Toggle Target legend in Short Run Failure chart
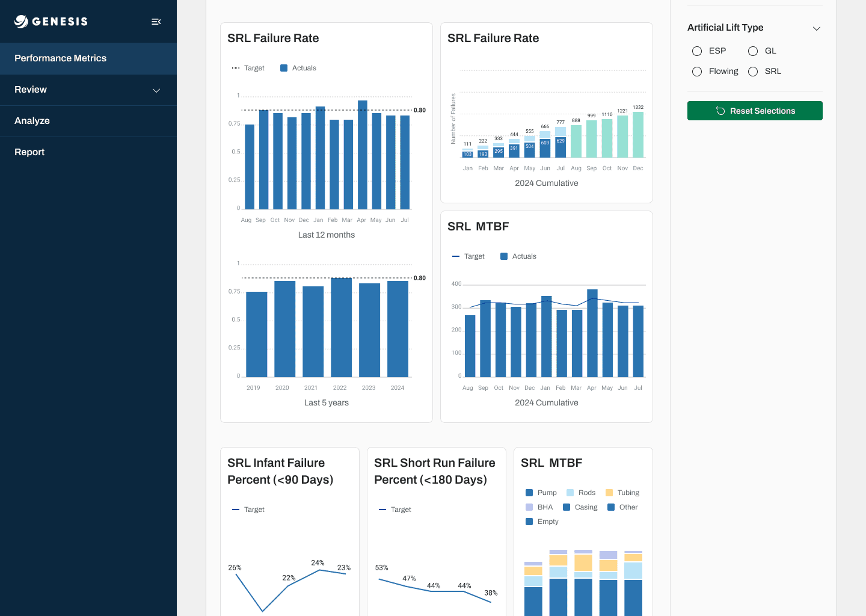Viewport: 866px width, 616px height. point(395,510)
